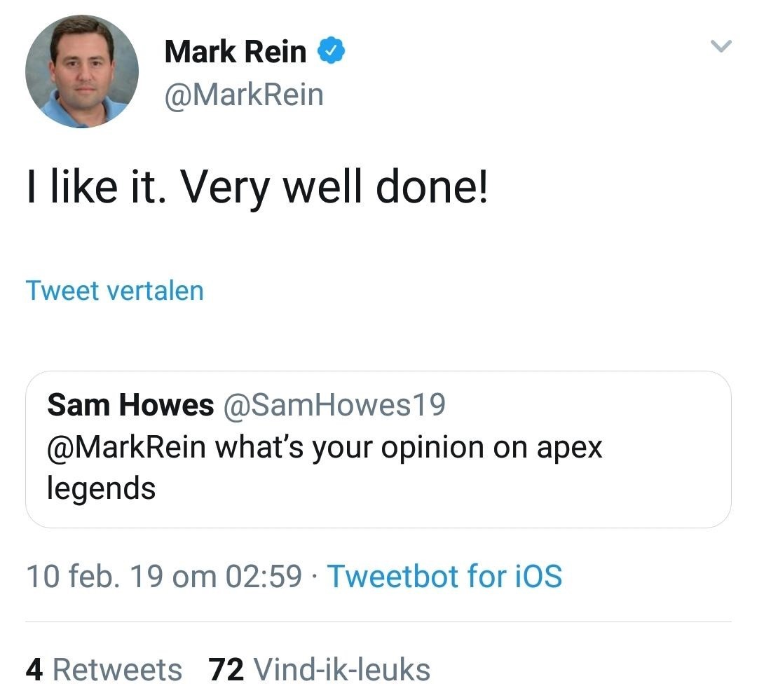Select the @MarkRein username handle

pos(243,95)
